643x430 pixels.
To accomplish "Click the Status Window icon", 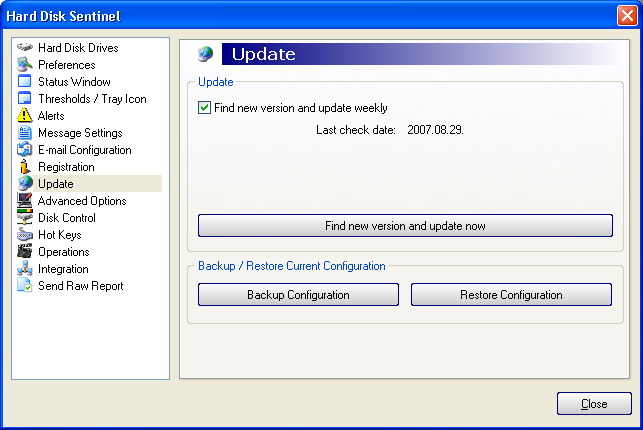I will [25, 81].
